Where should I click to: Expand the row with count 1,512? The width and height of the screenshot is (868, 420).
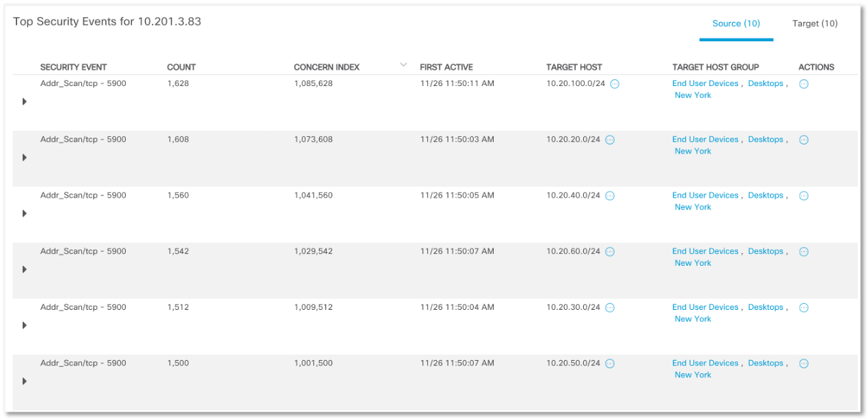click(25, 325)
